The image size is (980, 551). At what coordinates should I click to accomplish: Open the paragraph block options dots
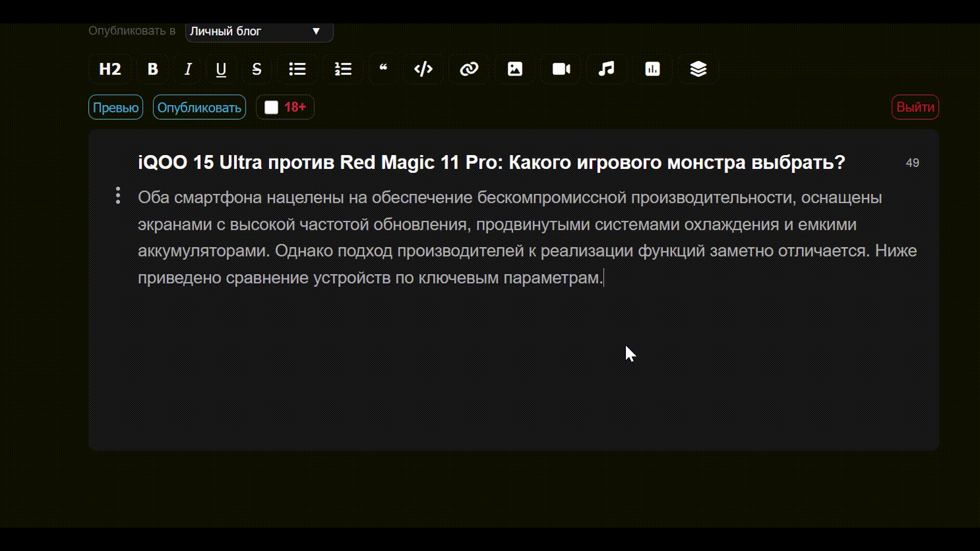tap(118, 195)
